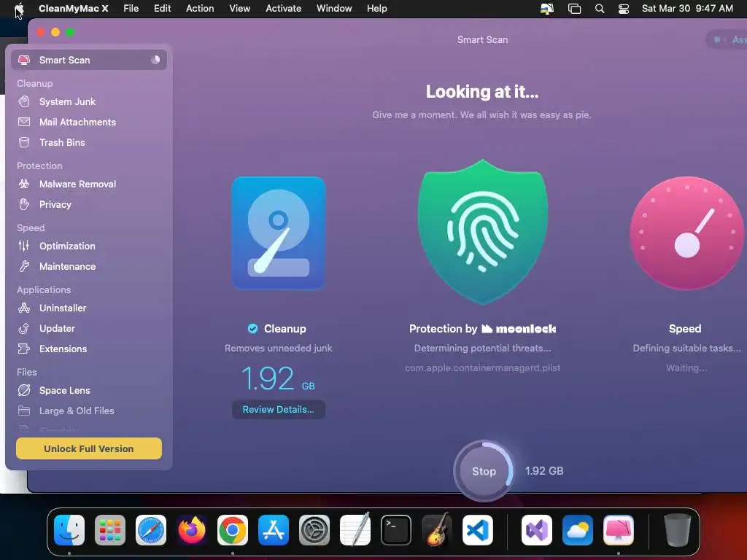Click the display menu bar icon

547,9
